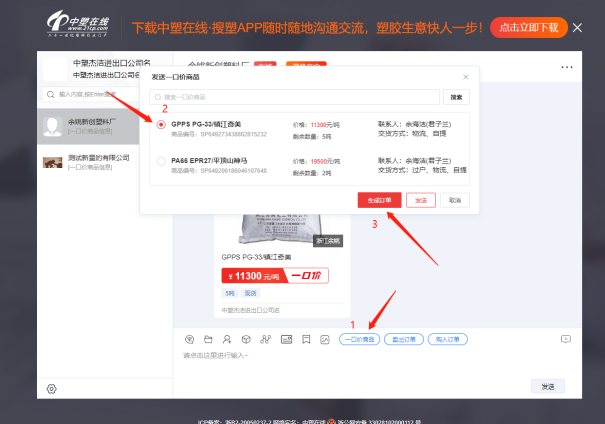Open settings gear in left sidebar
Viewport: 605px width, 424px height.
[x=52, y=389]
